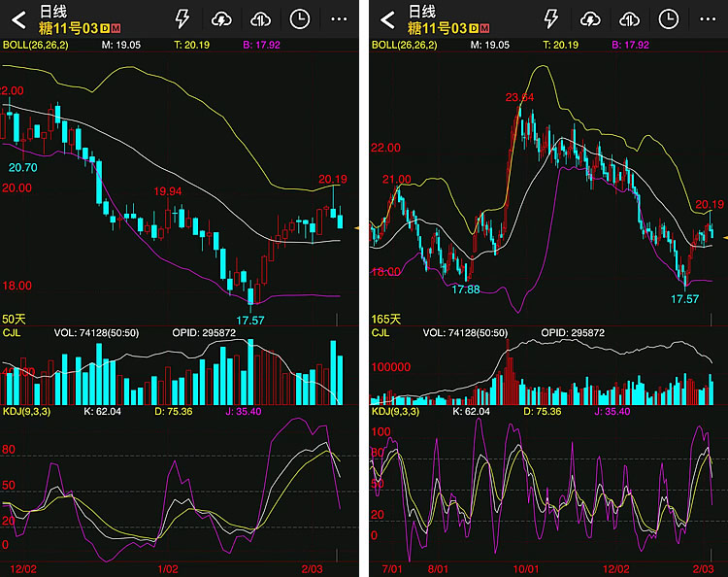The height and width of the screenshot is (577, 728).
Task: Change the KDJ(9,3,3) indicator in left chart
Action: point(26,412)
